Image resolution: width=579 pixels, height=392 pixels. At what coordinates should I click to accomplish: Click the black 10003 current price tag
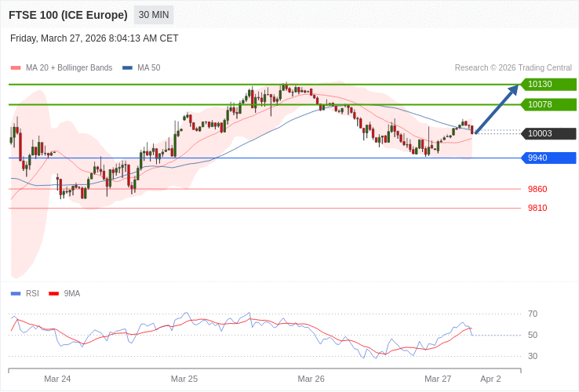(548, 134)
